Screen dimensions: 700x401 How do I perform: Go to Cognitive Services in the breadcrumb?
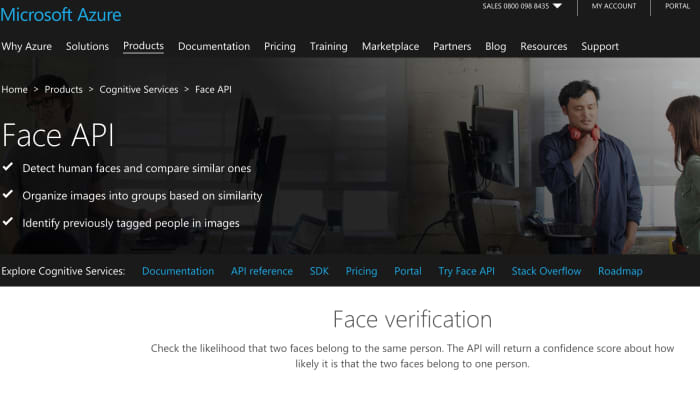coord(139,89)
